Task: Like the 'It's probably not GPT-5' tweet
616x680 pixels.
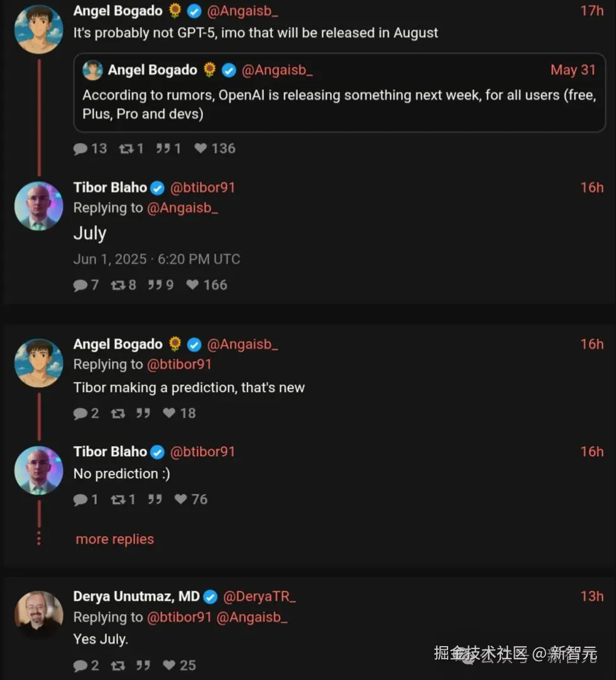Action: [201, 149]
